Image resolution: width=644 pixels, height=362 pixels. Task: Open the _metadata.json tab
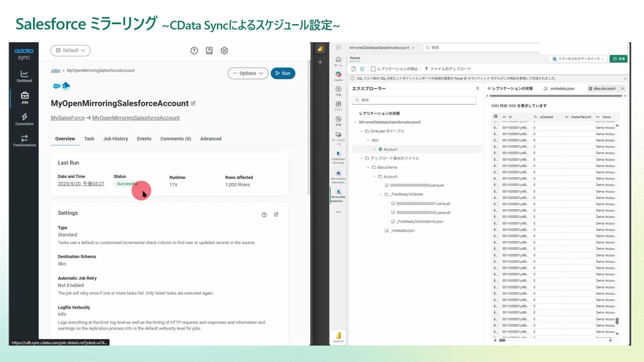[559, 88]
